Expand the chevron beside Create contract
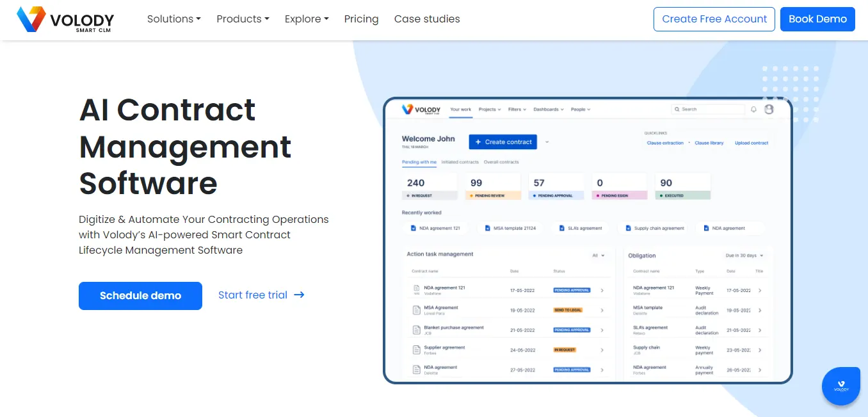The width and height of the screenshot is (868, 417). [547, 142]
